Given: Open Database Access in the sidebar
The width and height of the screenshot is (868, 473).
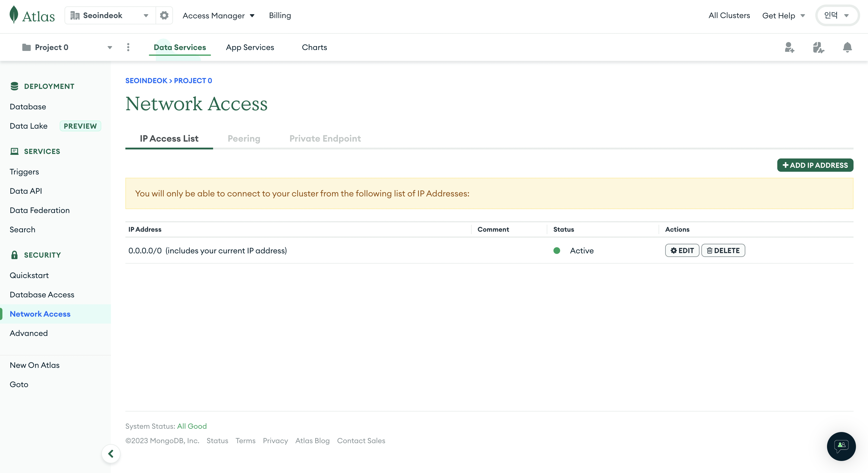Looking at the screenshot, I should 42,294.
